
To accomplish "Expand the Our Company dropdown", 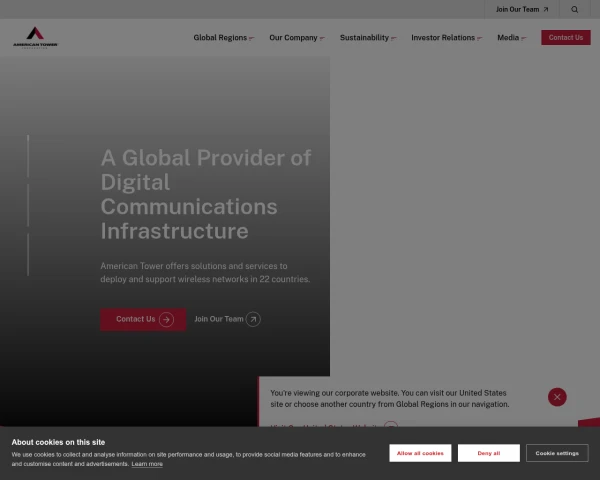I will pos(297,38).
